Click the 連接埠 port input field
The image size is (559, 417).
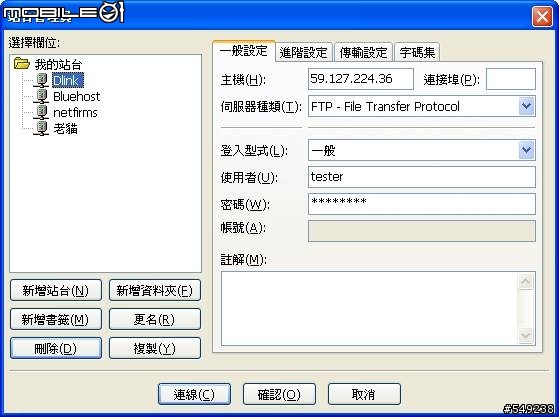point(511,79)
